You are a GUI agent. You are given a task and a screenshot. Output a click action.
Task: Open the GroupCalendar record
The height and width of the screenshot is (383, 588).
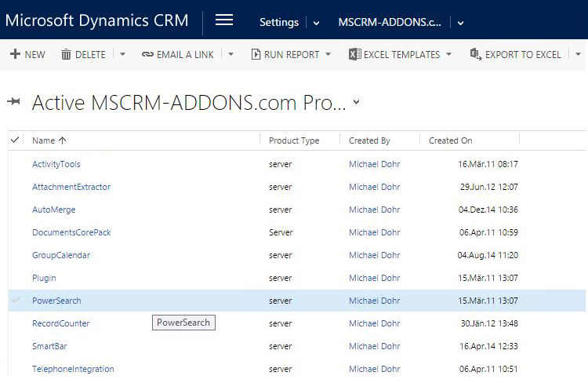[x=61, y=255]
